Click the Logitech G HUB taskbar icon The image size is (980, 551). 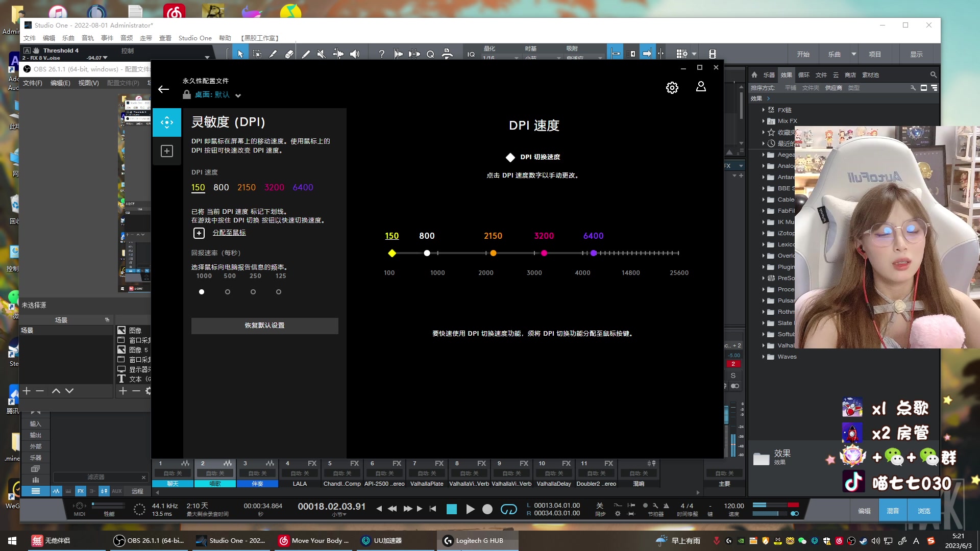click(x=479, y=540)
